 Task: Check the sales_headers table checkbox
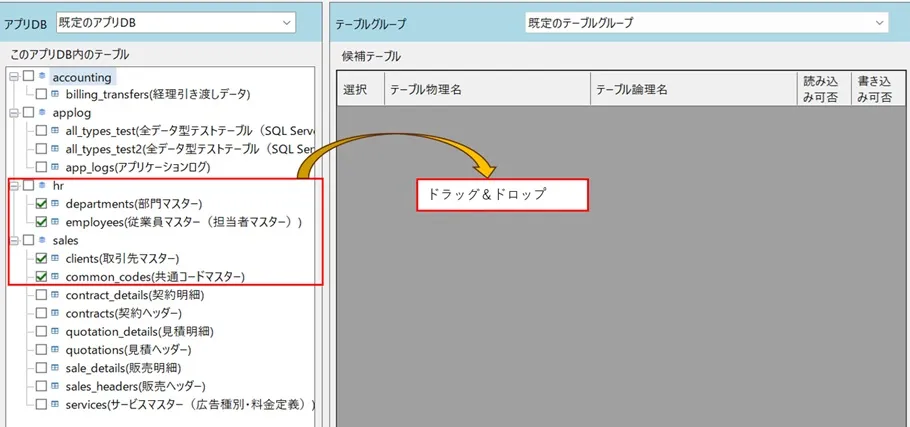tap(41, 386)
